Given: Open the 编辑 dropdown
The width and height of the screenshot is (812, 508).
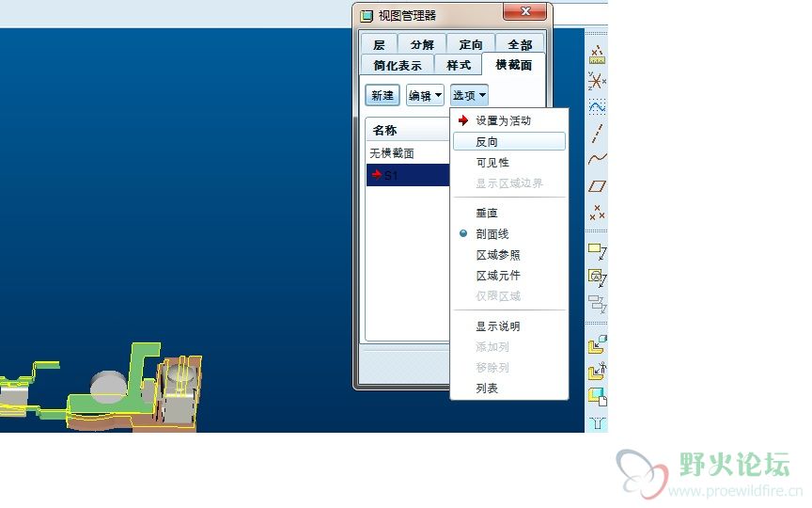Looking at the screenshot, I should tap(425, 95).
